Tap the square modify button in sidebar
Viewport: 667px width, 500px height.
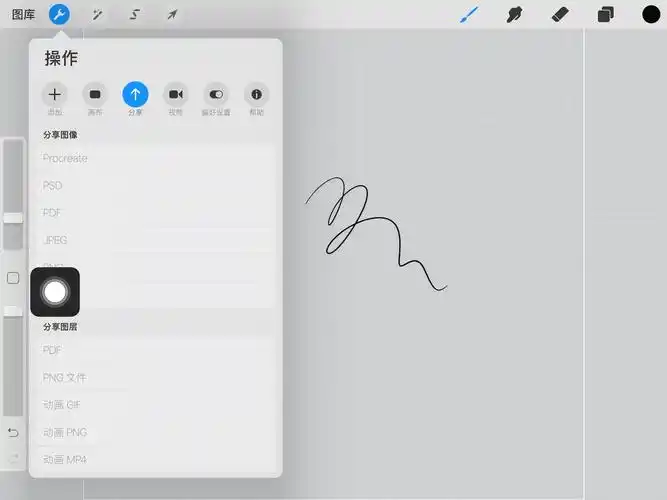click(13, 278)
